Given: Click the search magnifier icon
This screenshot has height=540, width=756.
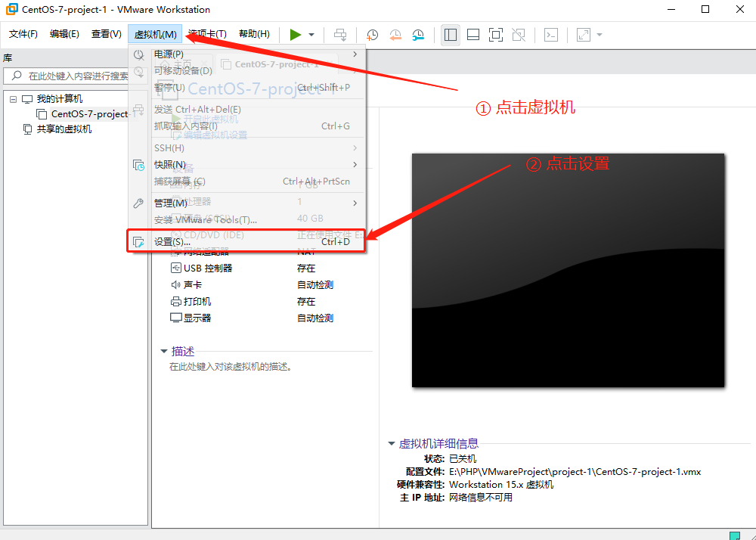Looking at the screenshot, I should (x=17, y=76).
